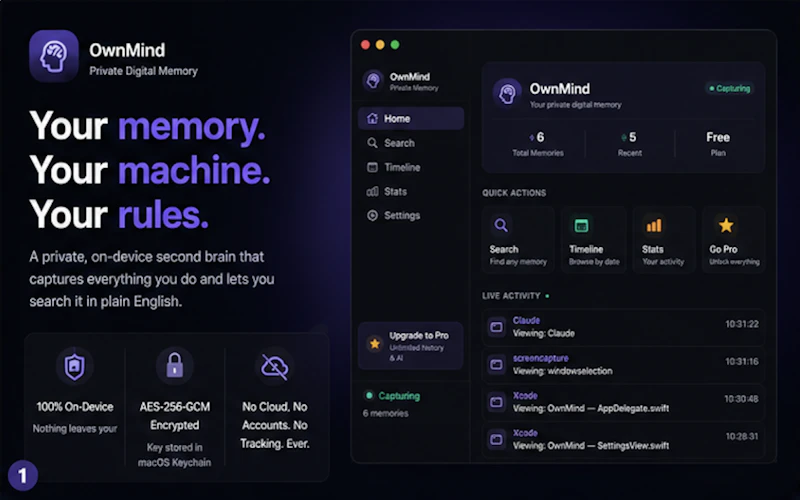The image size is (800, 500).
Task: Open the Xcode SettingsView.swift activity row
Action: coord(623,439)
